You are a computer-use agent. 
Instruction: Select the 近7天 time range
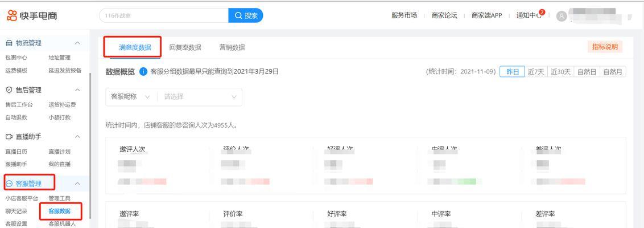point(536,72)
